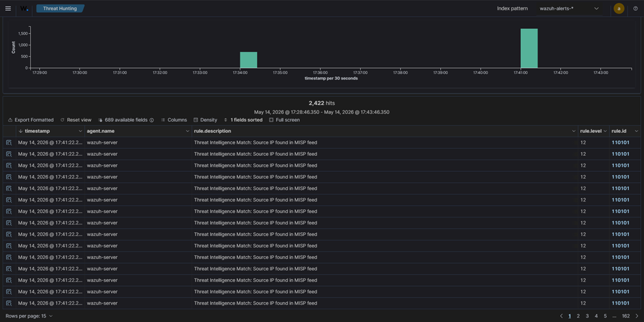The width and height of the screenshot is (644, 322).
Task: Click the info icon beside 689 available fields
Action: pos(152,120)
